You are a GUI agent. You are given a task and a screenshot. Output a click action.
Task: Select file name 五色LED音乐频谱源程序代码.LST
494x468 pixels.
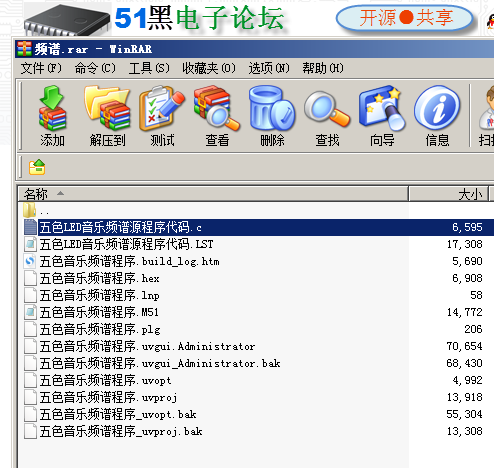point(126,244)
